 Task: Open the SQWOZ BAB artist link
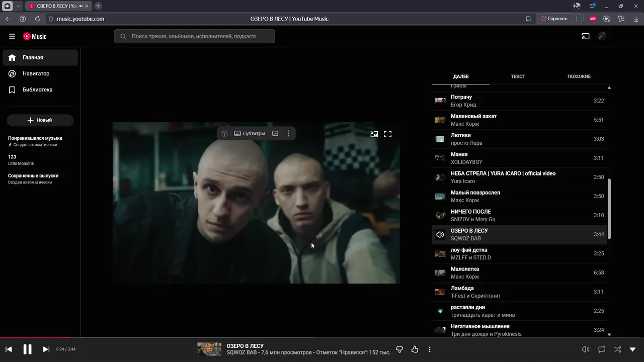click(x=242, y=353)
